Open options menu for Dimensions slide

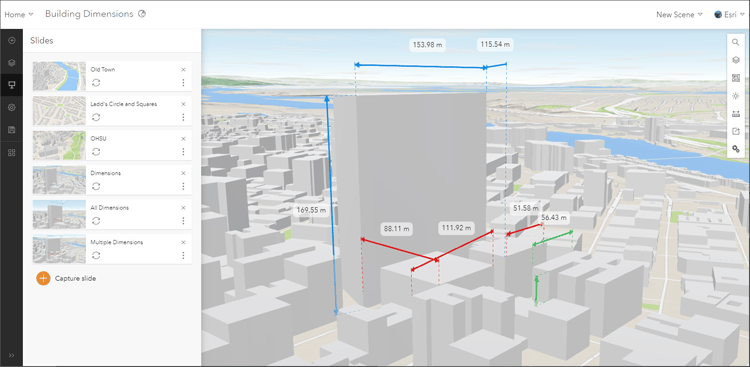(183, 186)
